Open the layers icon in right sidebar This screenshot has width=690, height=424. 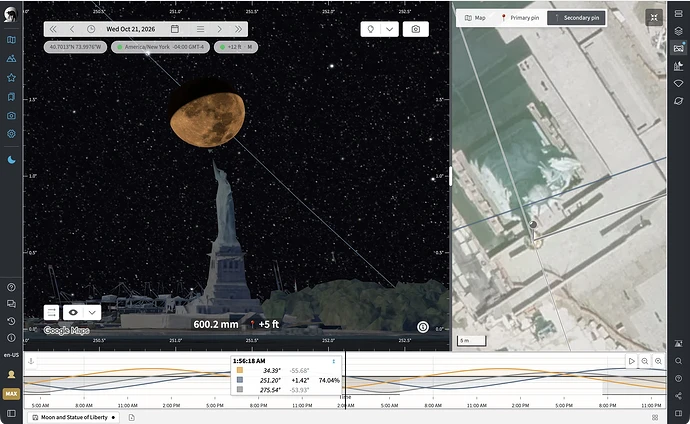[679, 31]
